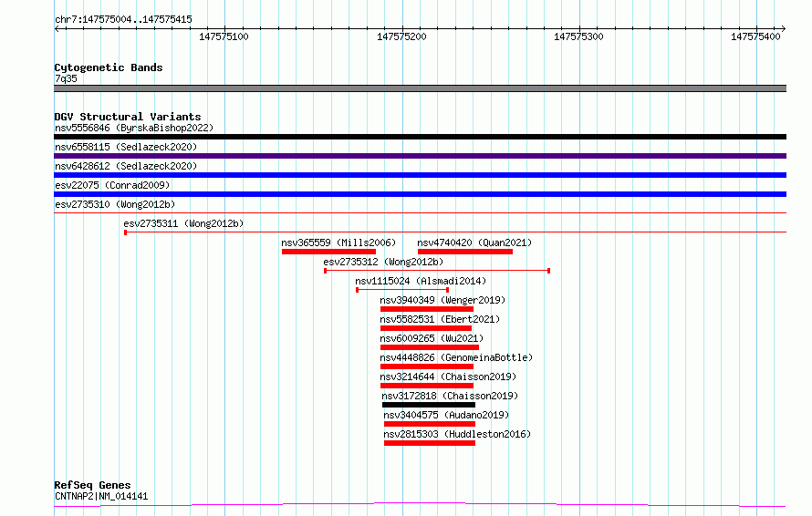This screenshot has width=812, height=516.
Task: Click nsv6009265 (Wu2021) label
Action: (x=432, y=338)
